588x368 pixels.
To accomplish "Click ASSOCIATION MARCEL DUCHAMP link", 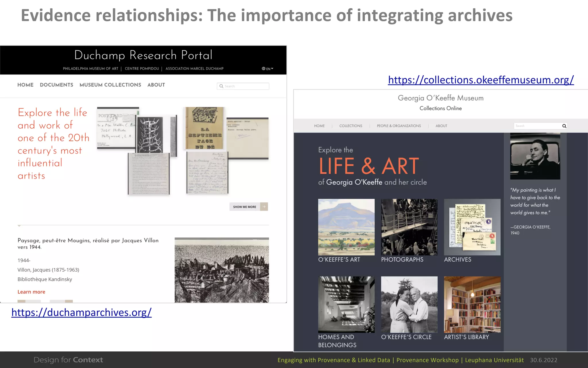I will [x=194, y=69].
